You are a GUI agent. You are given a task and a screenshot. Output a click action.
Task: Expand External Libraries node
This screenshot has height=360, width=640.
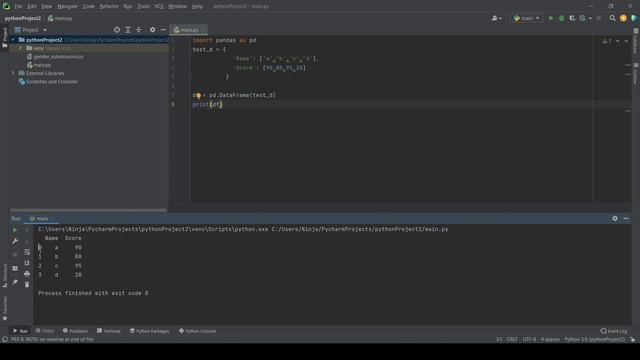pos(13,73)
